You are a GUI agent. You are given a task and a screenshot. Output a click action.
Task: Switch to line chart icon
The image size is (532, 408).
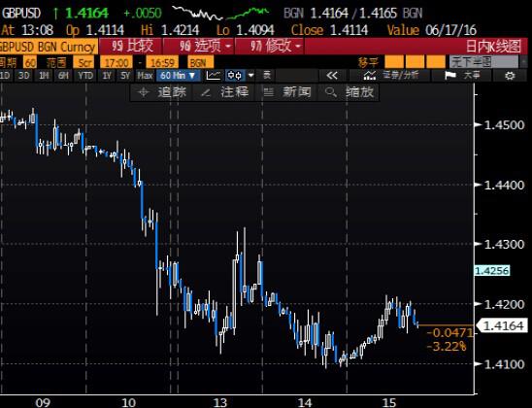pos(214,75)
